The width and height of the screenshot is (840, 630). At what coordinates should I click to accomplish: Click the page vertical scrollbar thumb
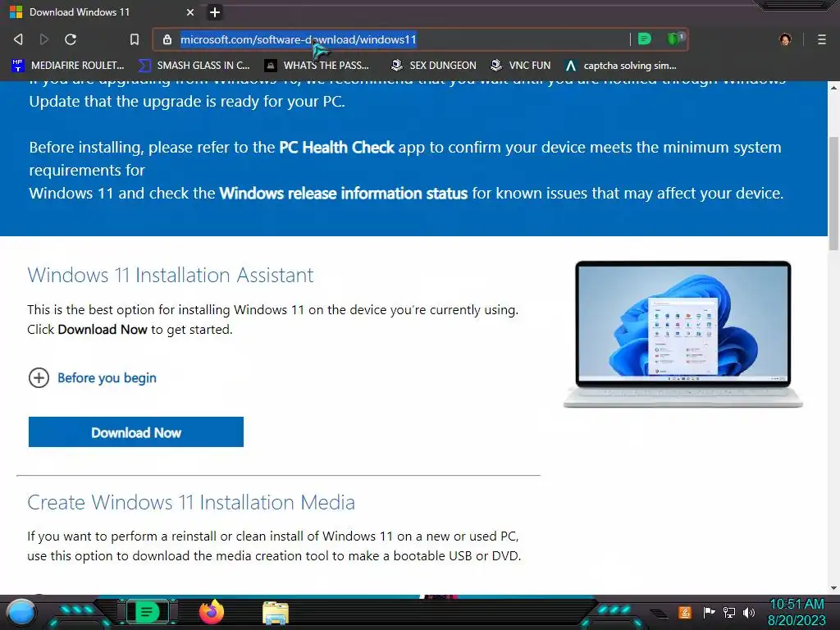(x=833, y=194)
